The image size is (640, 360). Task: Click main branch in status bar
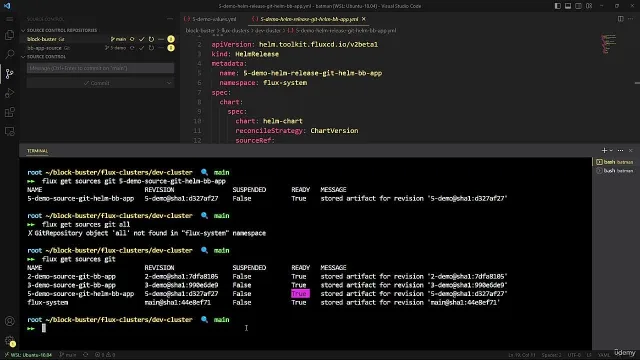click(68, 355)
